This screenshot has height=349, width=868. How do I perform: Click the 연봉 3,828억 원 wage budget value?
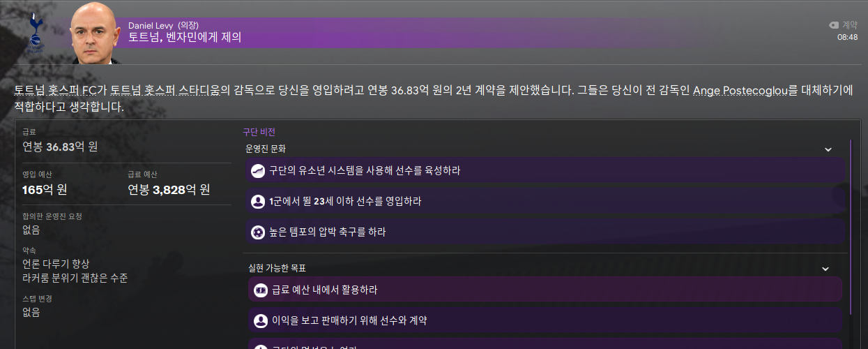point(169,190)
